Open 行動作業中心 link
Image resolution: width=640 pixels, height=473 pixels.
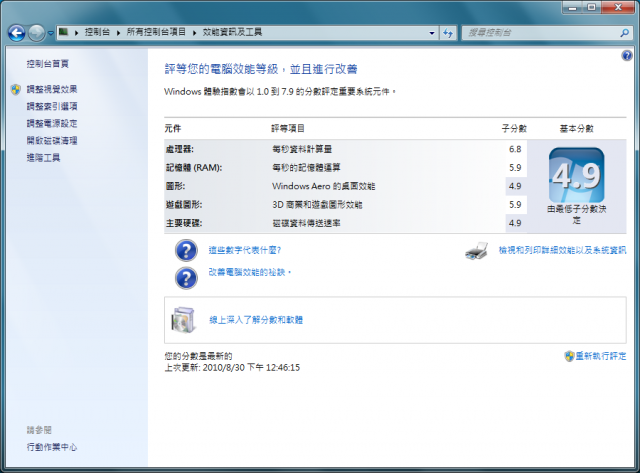click(52, 447)
